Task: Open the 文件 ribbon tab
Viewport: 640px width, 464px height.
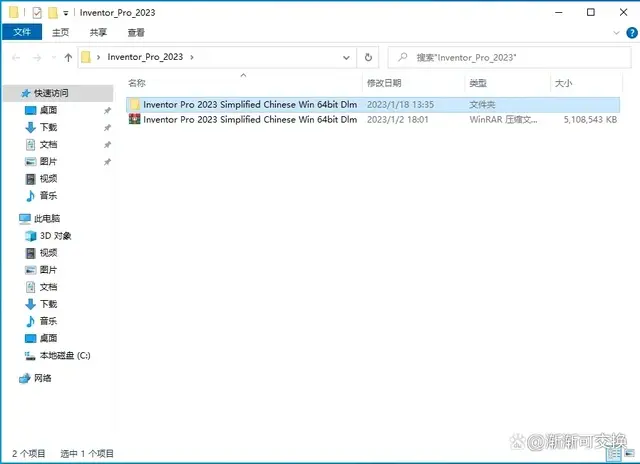Action: pyautogui.click(x=22, y=32)
